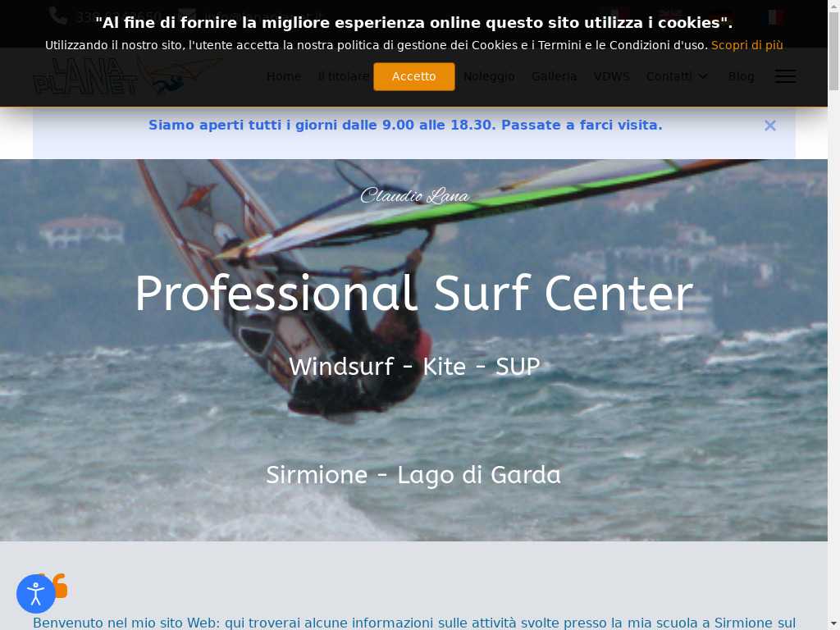Navigate to the Blog page

741,76
